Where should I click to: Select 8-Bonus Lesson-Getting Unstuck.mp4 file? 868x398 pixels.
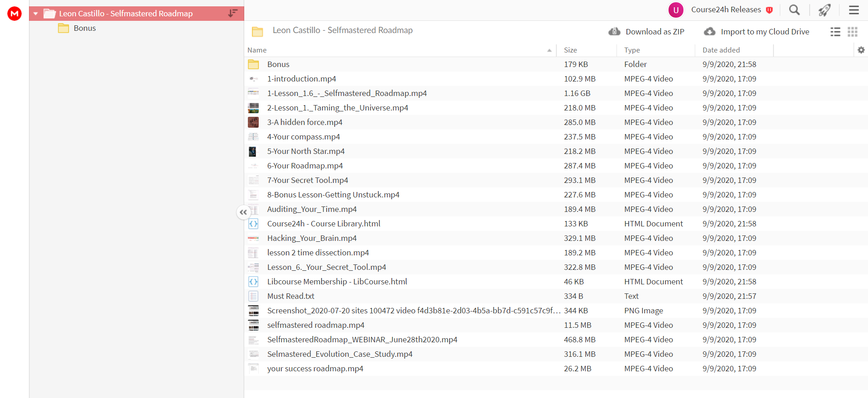tap(333, 195)
